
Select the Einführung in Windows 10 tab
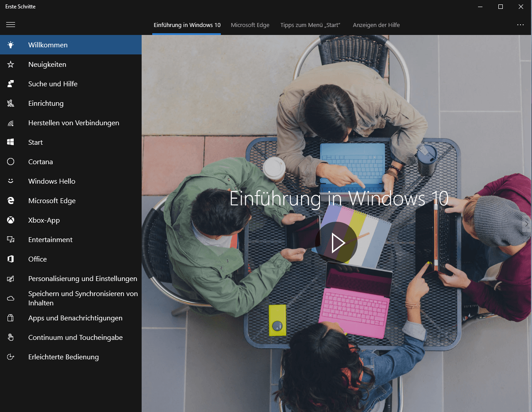[x=187, y=25]
